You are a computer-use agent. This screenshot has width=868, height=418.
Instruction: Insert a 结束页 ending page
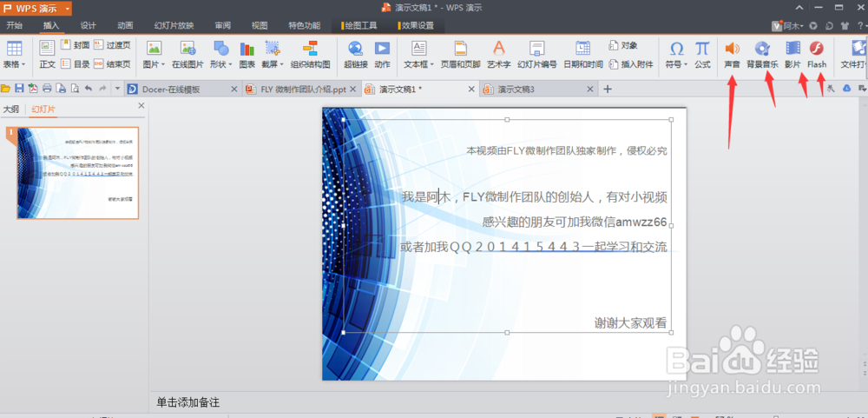112,63
